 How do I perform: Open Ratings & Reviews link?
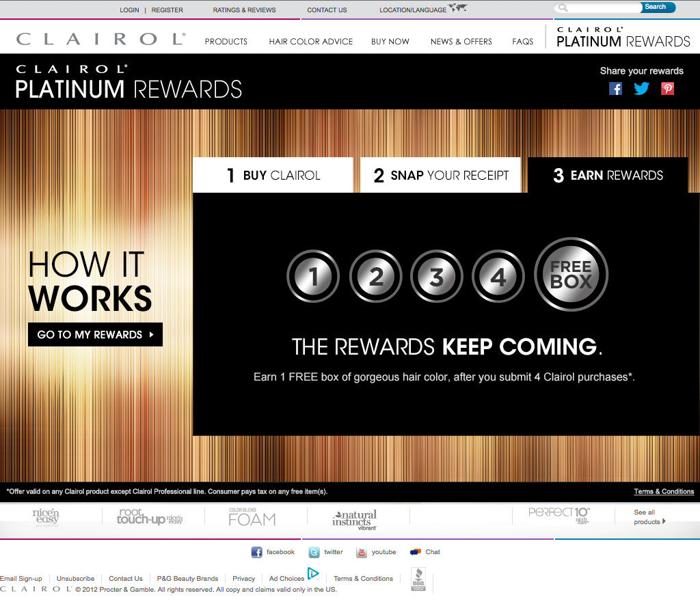(x=244, y=10)
